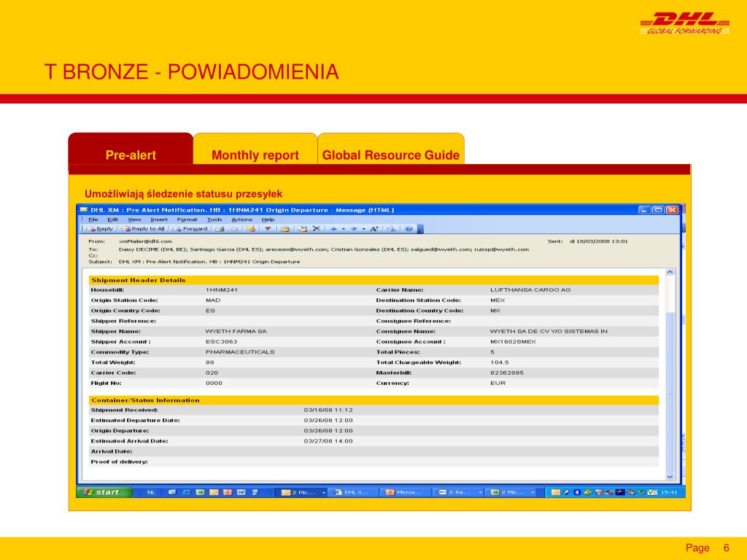Click the DHL Global Forwarding logo
Image resolution: width=747 pixels, height=560 pixels.
click(x=684, y=23)
